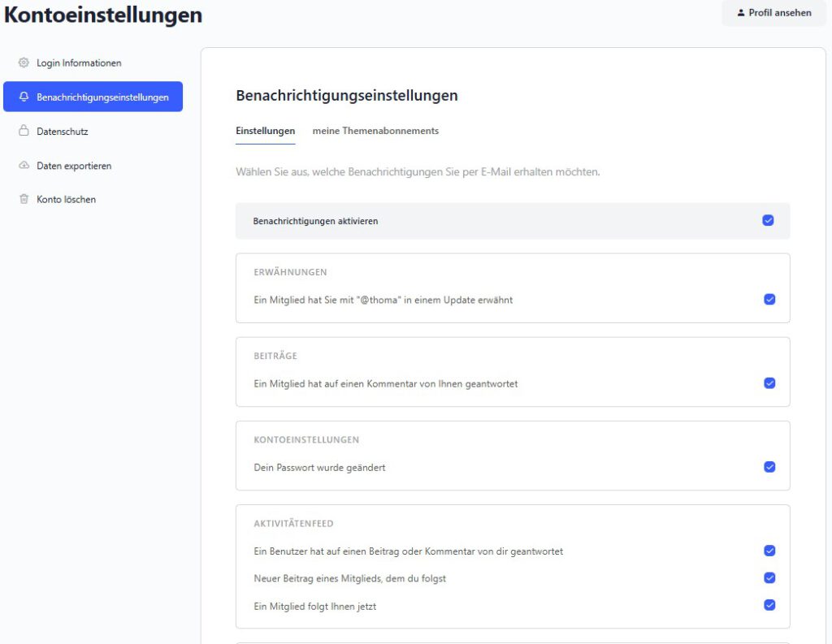Toggle Ein Mitglied folgt Ihnen jetzt checkbox
The image size is (832, 644).
(769, 605)
